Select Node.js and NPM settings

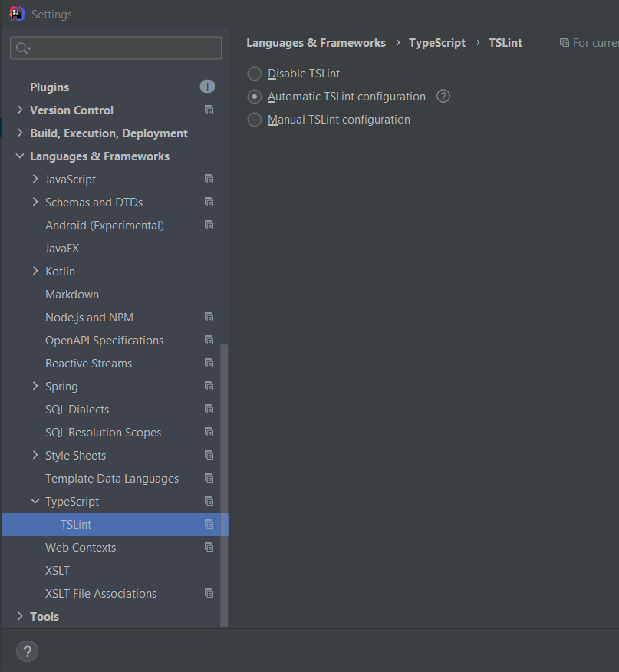pos(89,318)
